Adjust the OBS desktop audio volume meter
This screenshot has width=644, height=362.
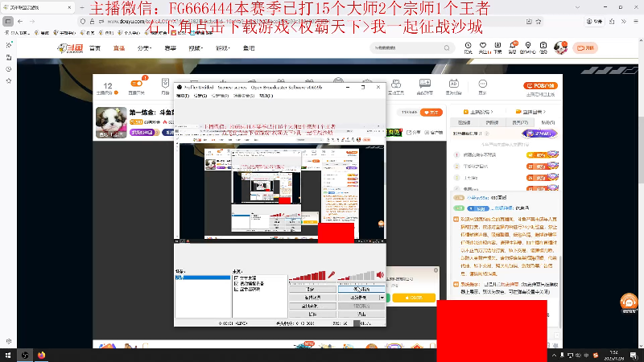(356, 275)
